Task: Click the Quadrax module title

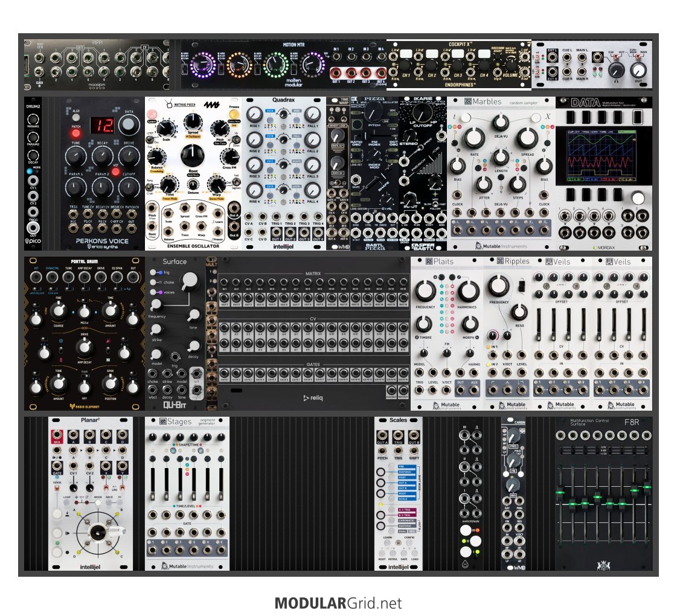Action: 283,100
